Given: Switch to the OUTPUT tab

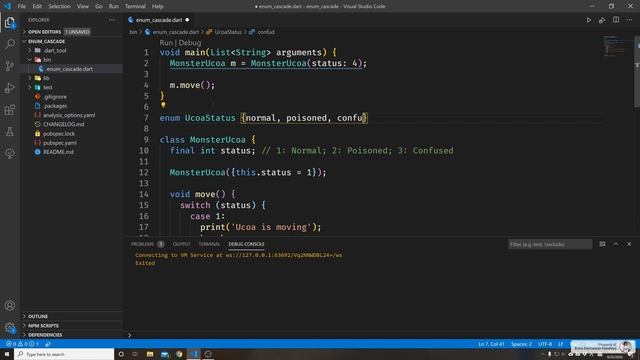Looking at the screenshot, I should click(182, 244).
